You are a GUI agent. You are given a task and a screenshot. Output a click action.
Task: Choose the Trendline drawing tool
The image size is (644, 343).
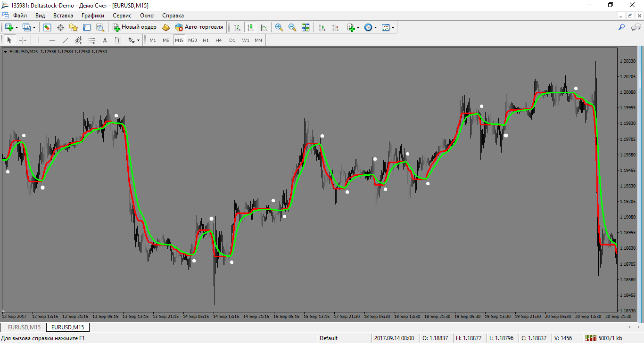point(66,40)
